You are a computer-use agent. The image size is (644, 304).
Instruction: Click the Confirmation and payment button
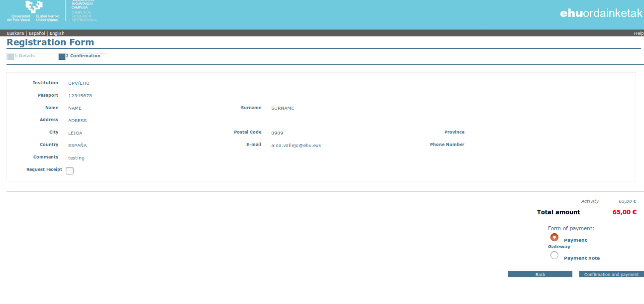pos(611,275)
